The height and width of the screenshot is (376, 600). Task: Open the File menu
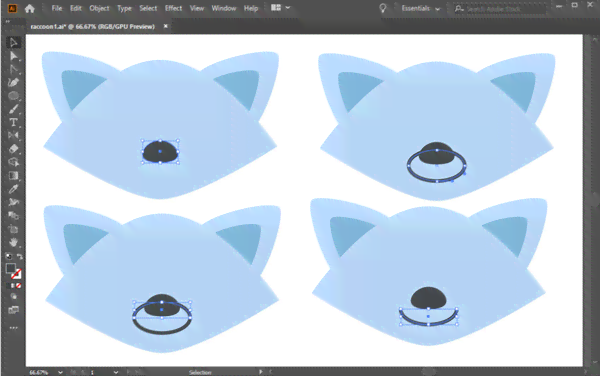(57, 8)
